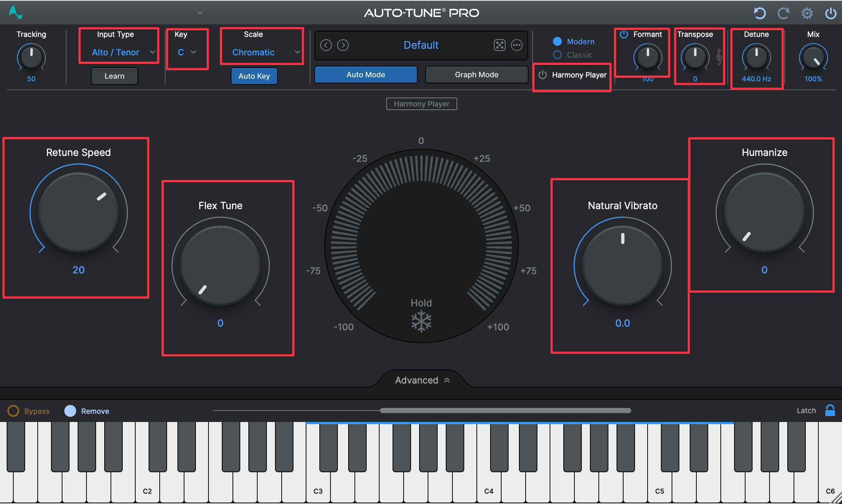Click the Detune value 440.0 Hz
The image size is (842, 504).
756,79
